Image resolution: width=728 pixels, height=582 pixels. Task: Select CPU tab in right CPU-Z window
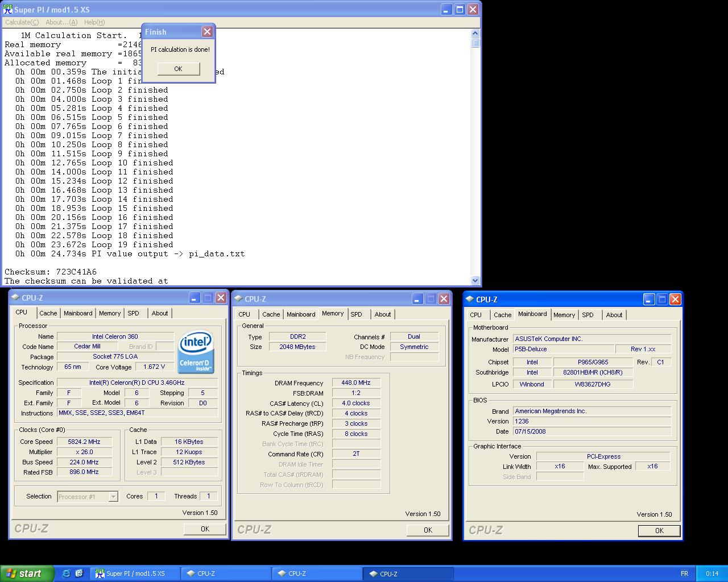[476, 315]
